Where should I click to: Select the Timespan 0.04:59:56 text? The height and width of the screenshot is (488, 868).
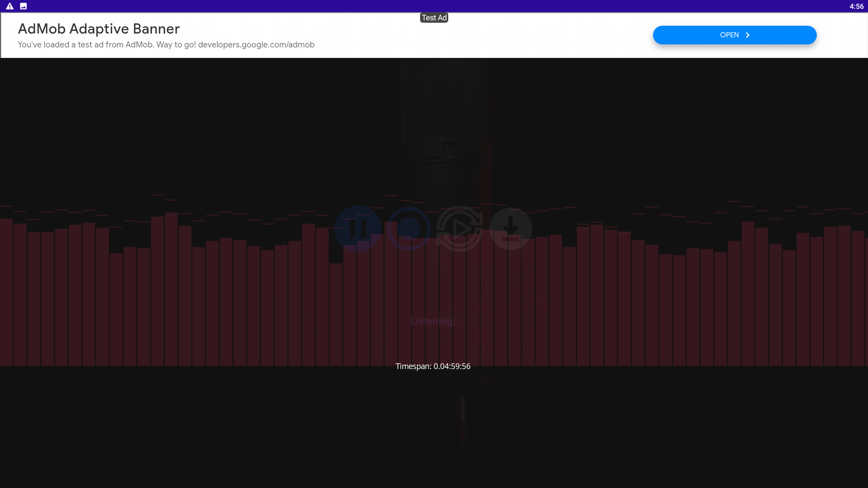[x=433, y=366]
